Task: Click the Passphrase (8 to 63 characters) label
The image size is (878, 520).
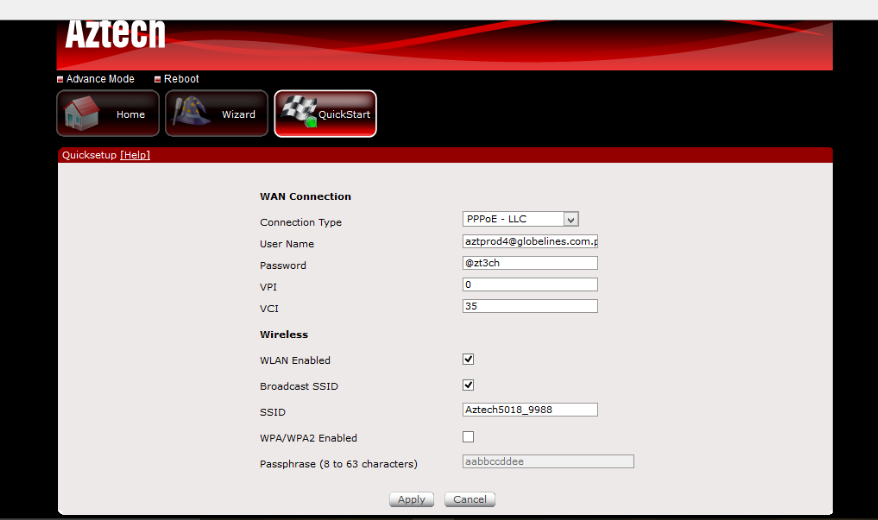Action: click(339, 464)
